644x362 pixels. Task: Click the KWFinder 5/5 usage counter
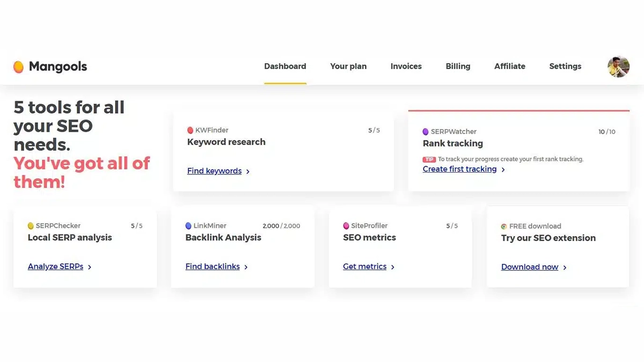coord(374,130)
